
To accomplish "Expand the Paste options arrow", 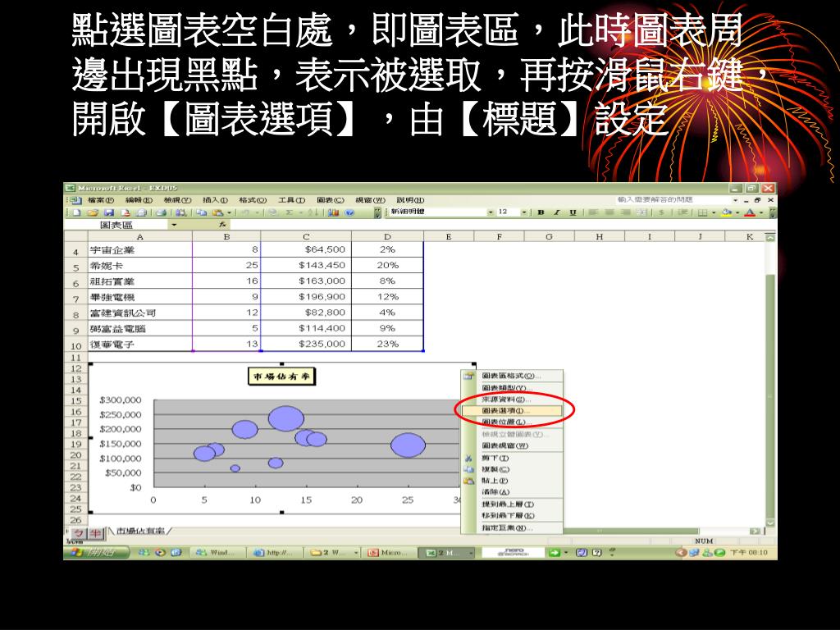I will (229, 212).
